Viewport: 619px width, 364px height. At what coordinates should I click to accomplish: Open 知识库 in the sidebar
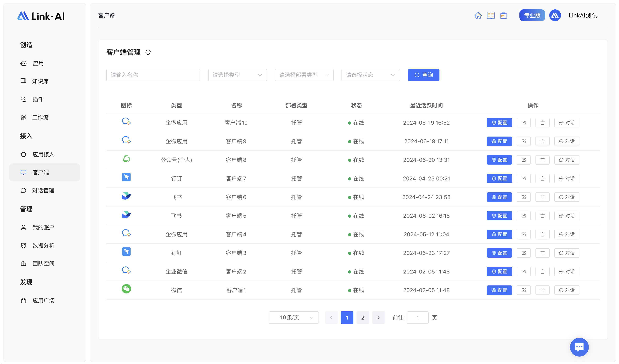point(40,81)
